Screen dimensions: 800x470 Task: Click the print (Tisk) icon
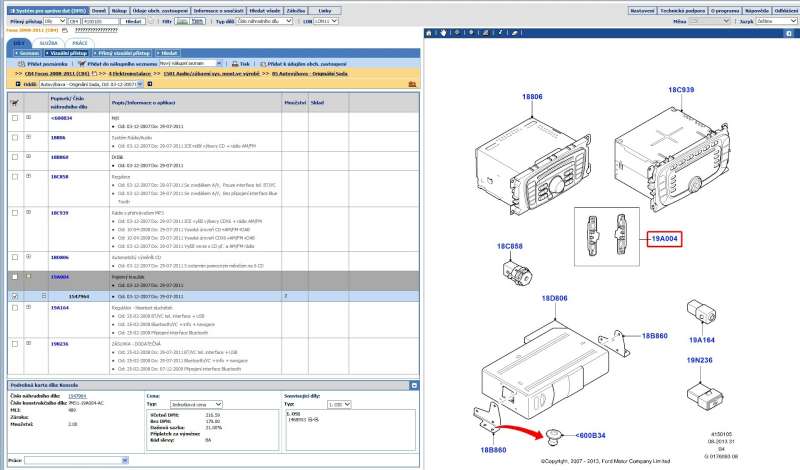[233, 62]
